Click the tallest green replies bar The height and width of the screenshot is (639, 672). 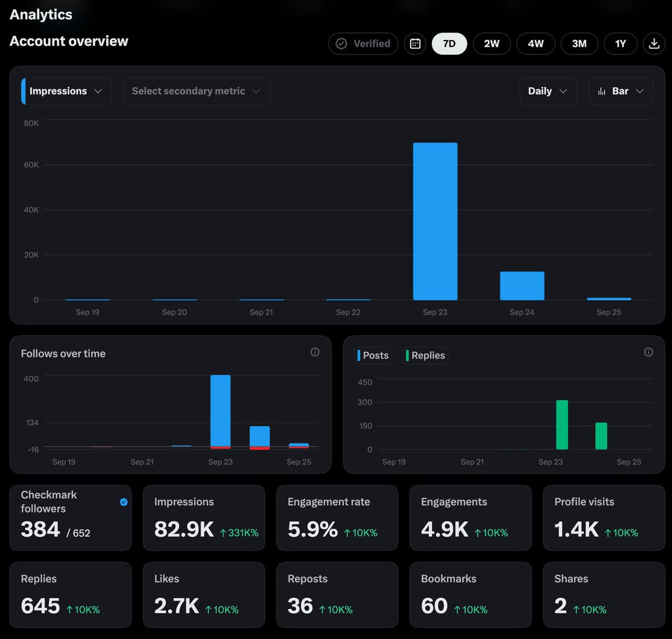point(562,425)
